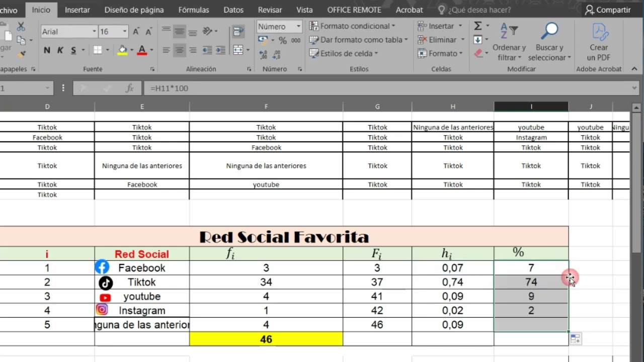Apply yellow fill color bucket
The width and height of the screenshot is (644, 362).
tap(122, 50)
